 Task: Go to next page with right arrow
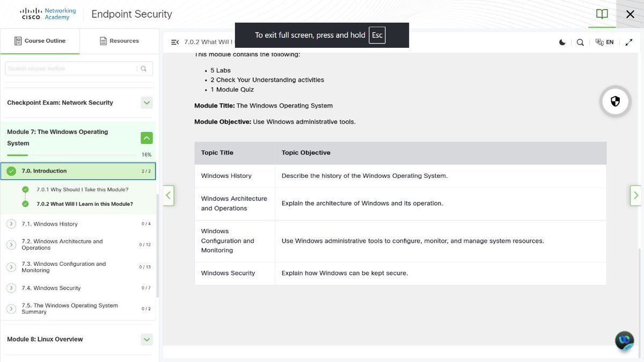click(636, 196)
